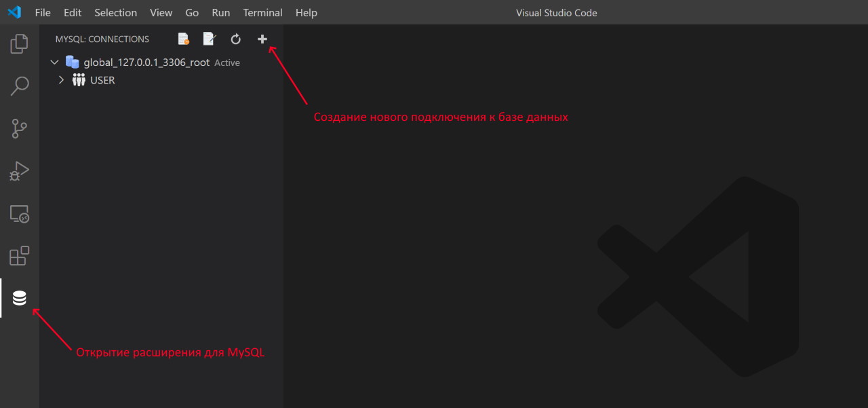
Task: Refresh the MySQL connections list
Action: 236,39
